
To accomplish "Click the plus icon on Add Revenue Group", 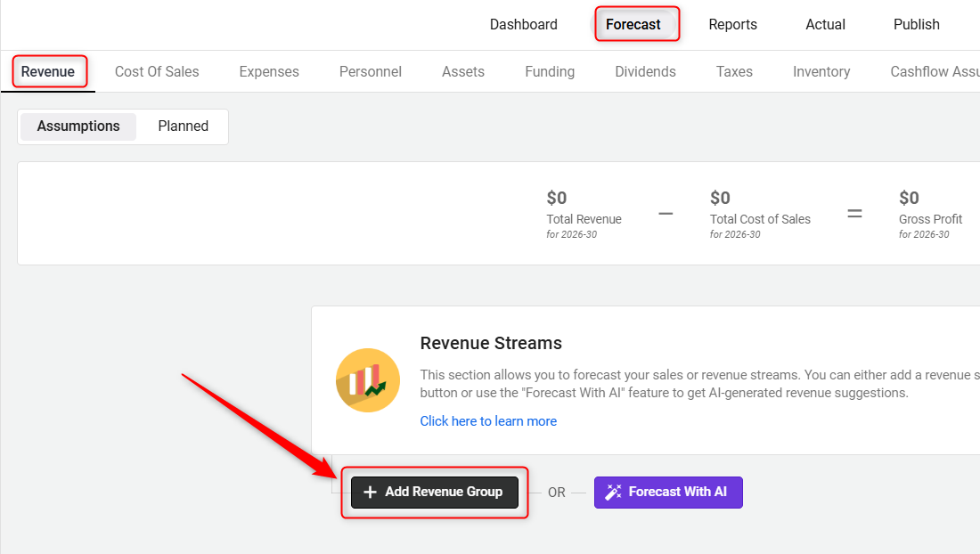I will [371, 492].
